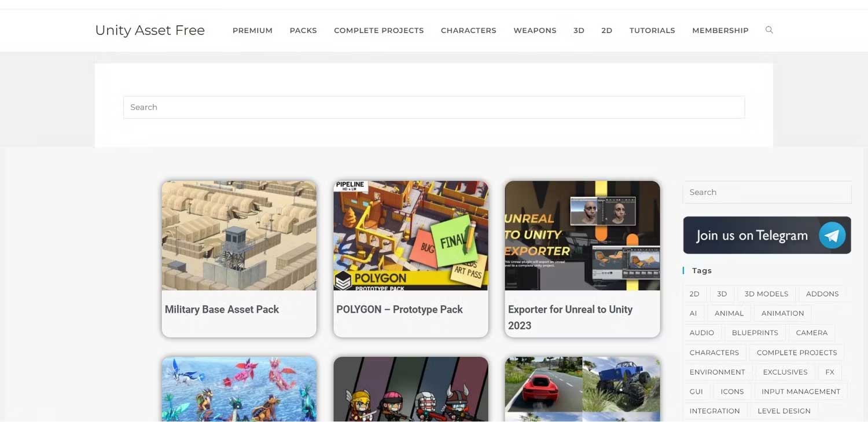The height and width of the screenshot is (422, 868).
Task: Open the Military Base Asset Pack post
Action: (x=222, y=309)
